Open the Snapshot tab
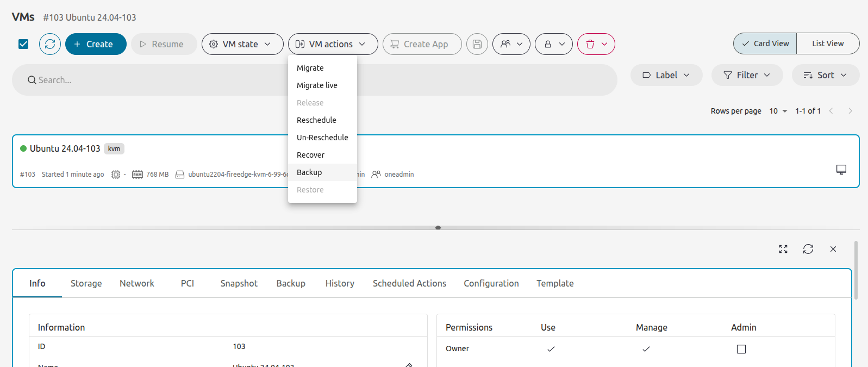This screenshot has width=868, height=367. click(239, 283)
